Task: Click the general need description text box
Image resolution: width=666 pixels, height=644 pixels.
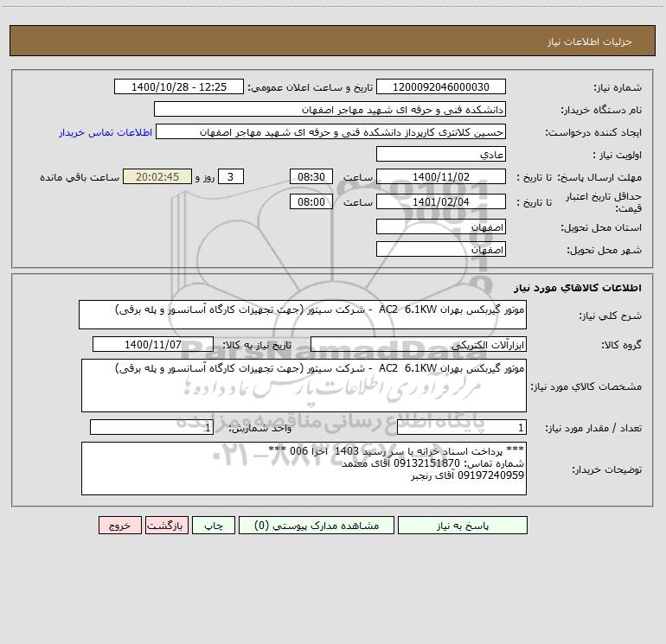Action: (x=303, y=315)
